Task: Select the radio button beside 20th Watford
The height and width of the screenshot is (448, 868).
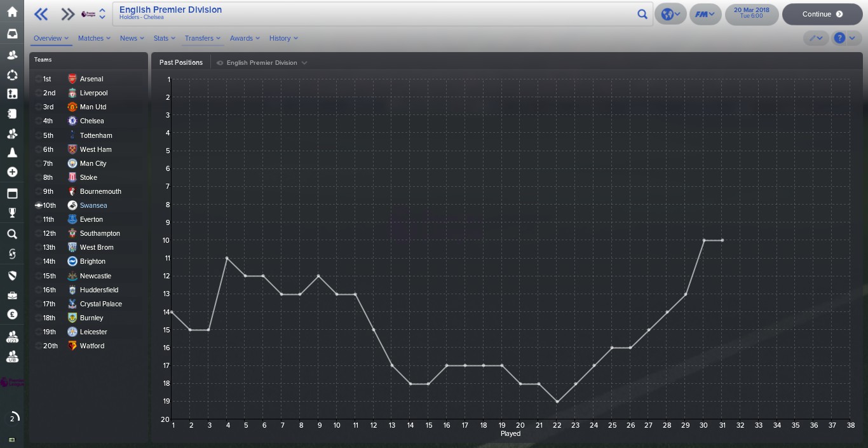Action: 39,346
